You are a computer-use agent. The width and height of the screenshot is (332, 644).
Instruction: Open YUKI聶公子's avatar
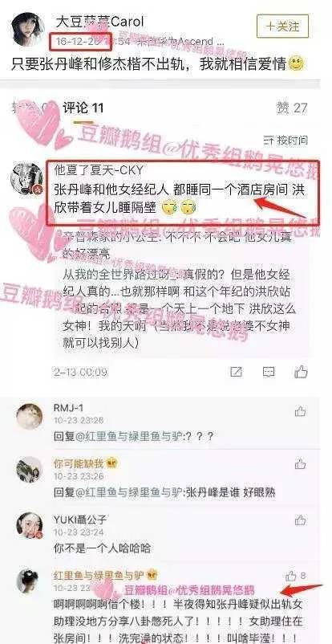[29, 526]
